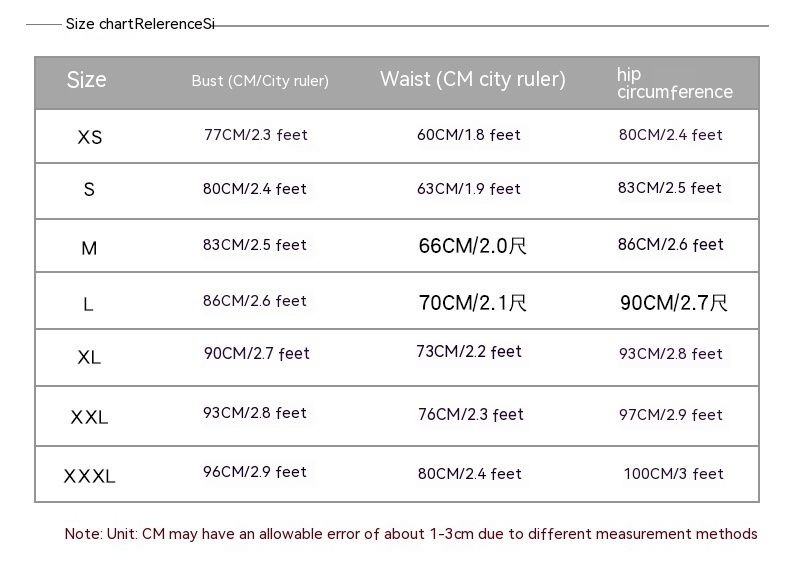Select the S size row label

pos(89,190)
